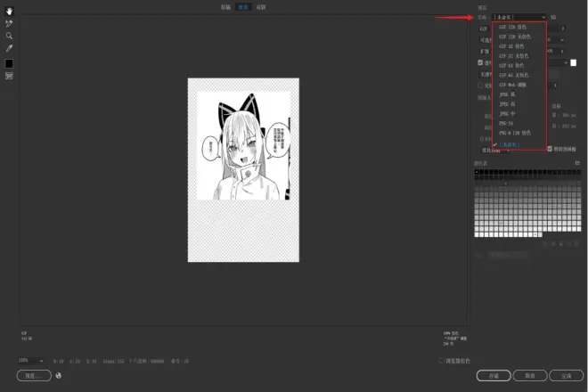Click the white matte color swatch
Image resolution: width=588 pixels, height=392 pixels.
click(574, 63)
